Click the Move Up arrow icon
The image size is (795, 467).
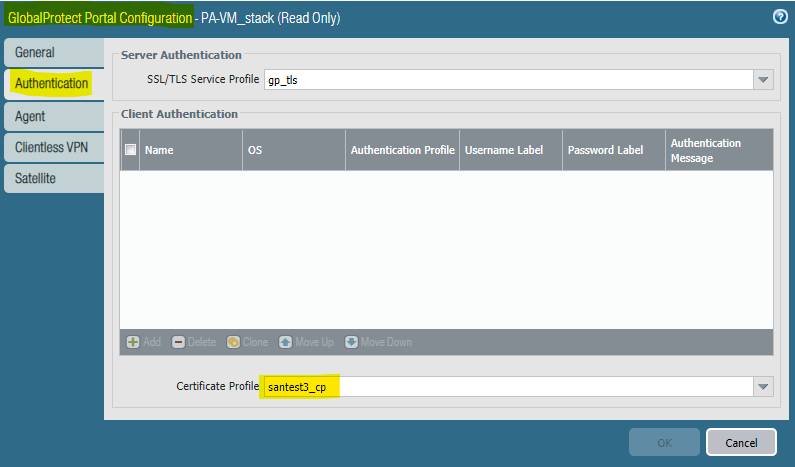pos(285,342)
